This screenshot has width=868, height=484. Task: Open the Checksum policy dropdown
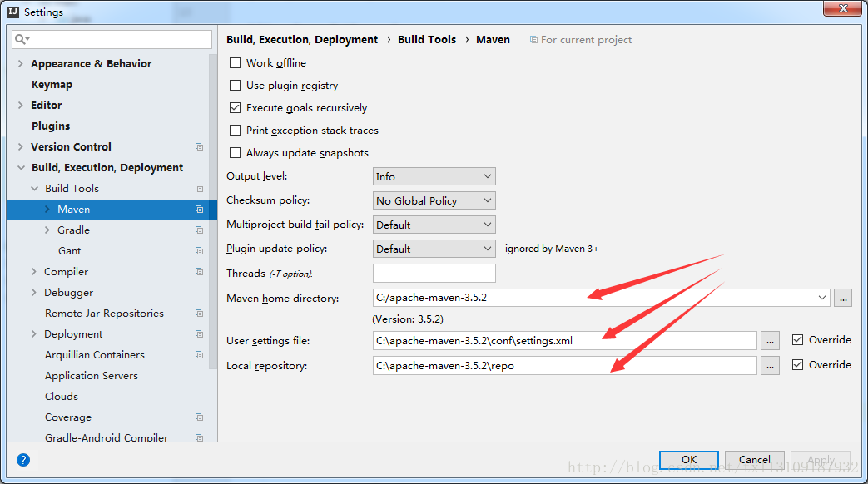pyautogui.click(x=434, y=200)
